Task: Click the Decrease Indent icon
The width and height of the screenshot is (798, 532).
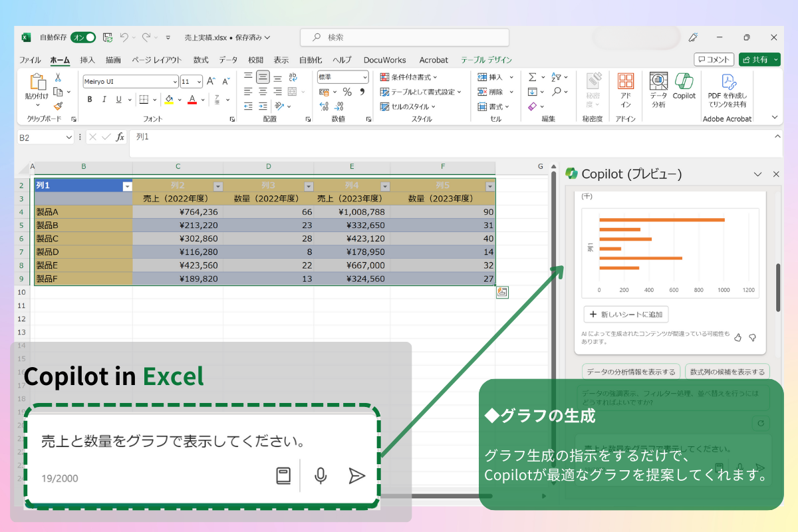Action: tap(248, 106)
